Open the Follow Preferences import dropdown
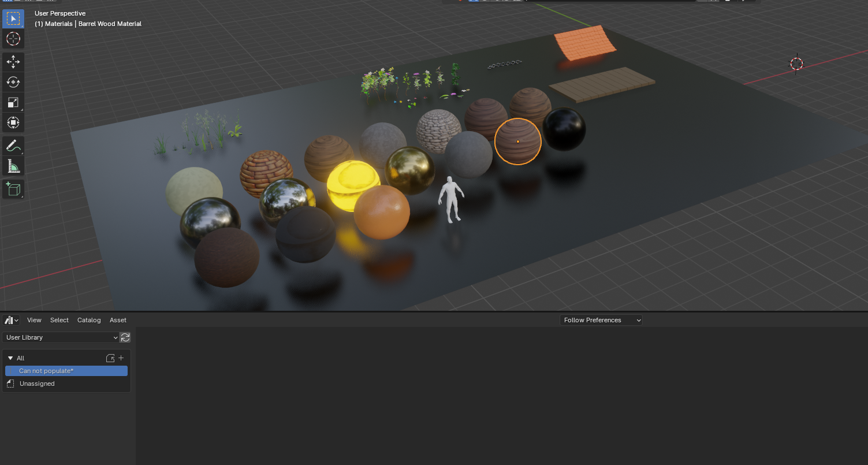This screenshot has height=465, width=868. pyautogui.click(x=601, y=320)
